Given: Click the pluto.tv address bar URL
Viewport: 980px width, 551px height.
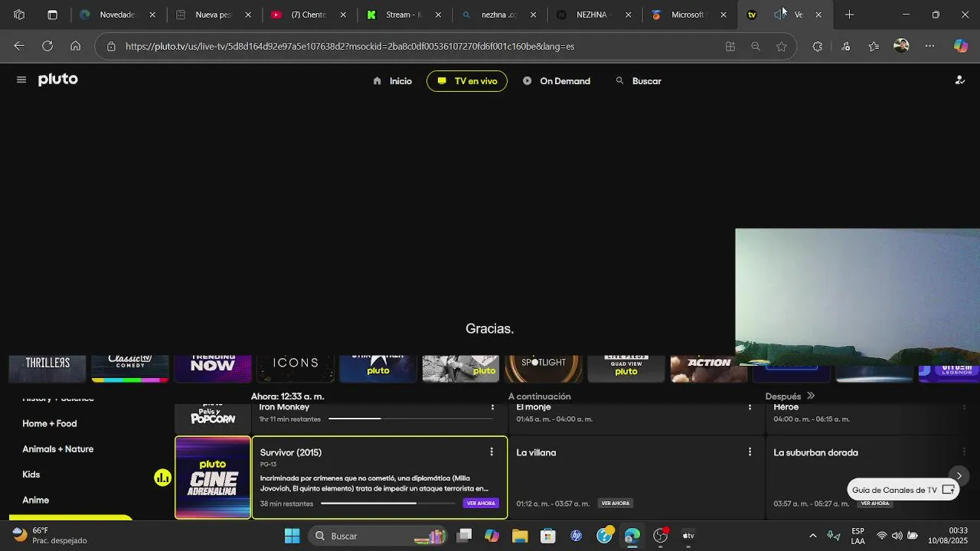Looking at the screenshot, I should 350,47.
